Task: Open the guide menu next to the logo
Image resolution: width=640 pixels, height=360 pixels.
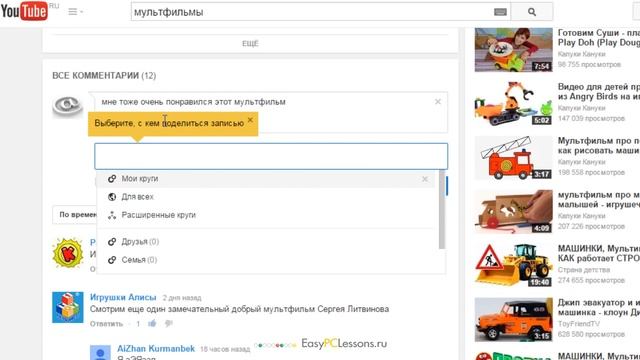Action: click(x=75, y=12)
